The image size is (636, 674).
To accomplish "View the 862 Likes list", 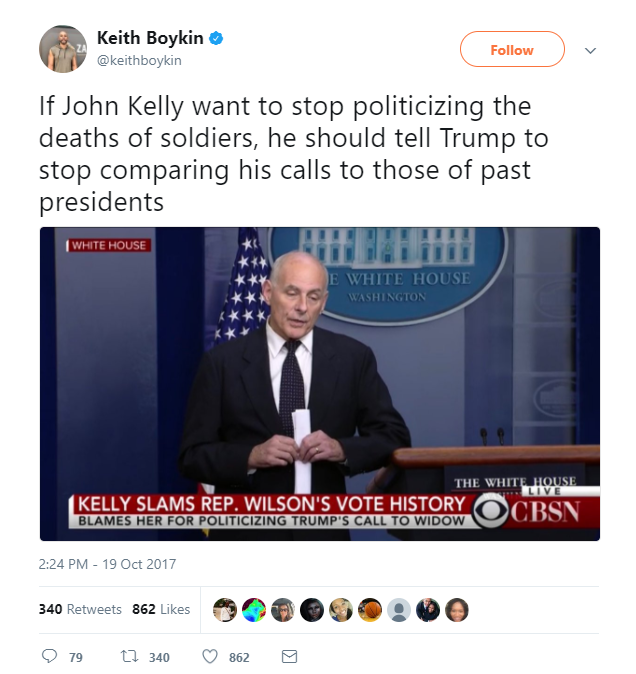I will tap(161, 609).
